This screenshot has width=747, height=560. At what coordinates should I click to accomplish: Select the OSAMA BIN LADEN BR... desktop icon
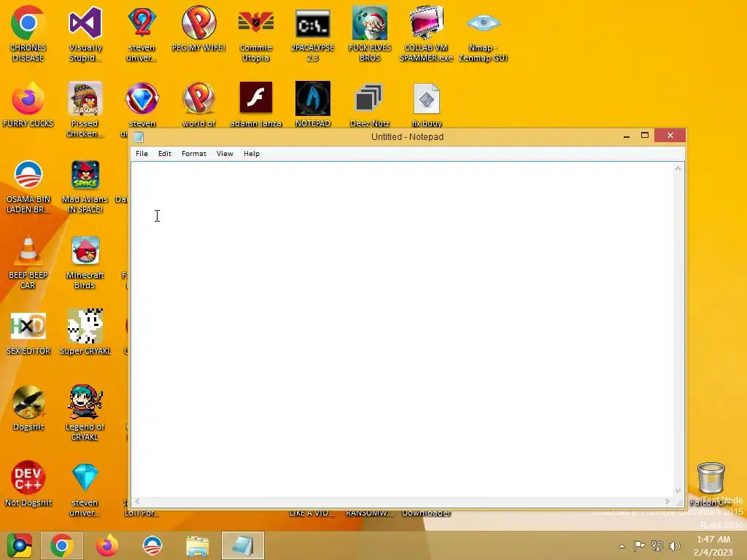point(28,186)
